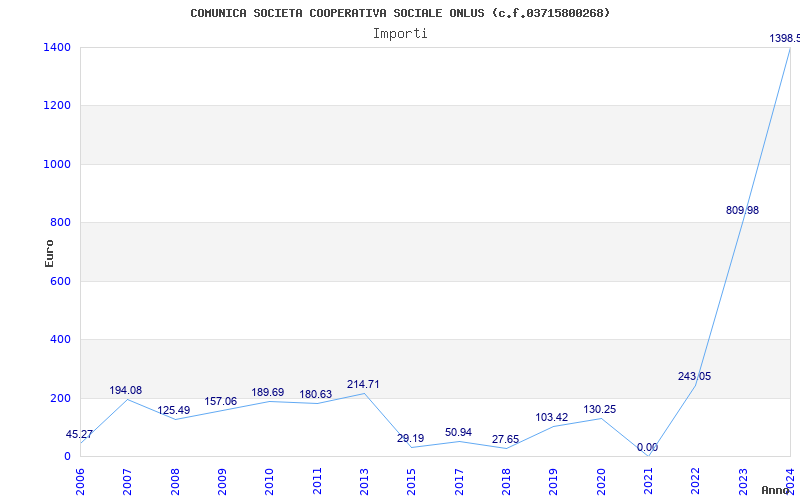Click the Importi subtitle

400,34
